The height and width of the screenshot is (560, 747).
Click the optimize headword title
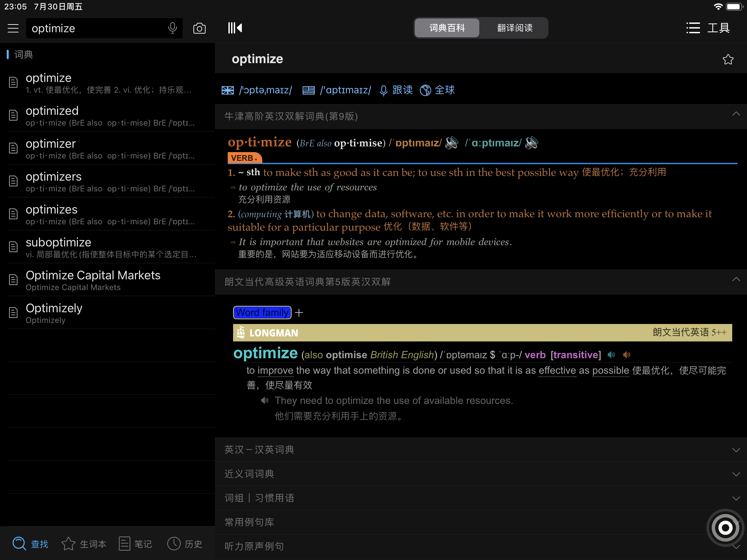point(257,59)
